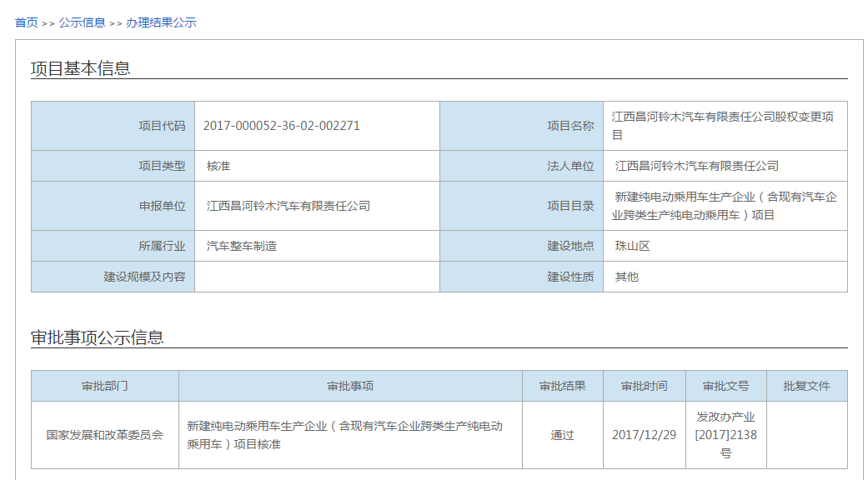Select project code 2017-000052-36-02-002271

click(x=281, y=126)
